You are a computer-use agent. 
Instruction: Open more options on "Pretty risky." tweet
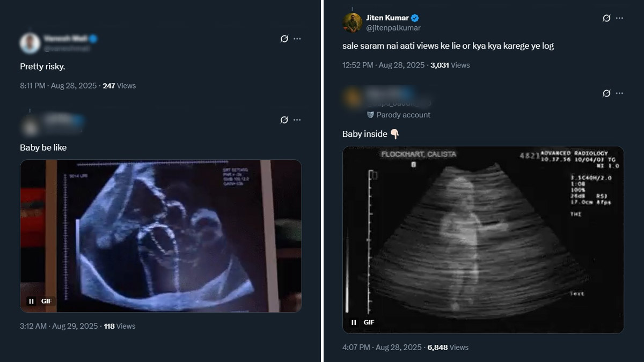[x=297, y=39]
